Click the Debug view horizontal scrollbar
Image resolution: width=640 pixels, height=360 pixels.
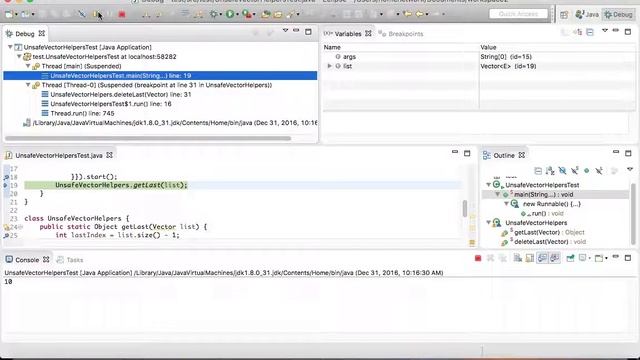click(x=148, y=138)
